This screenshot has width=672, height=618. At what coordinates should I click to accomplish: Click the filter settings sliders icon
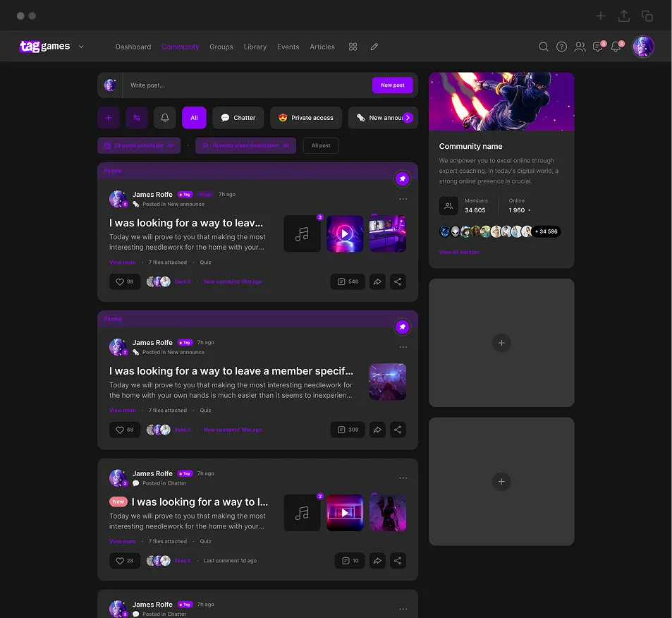tap(137, 118)
